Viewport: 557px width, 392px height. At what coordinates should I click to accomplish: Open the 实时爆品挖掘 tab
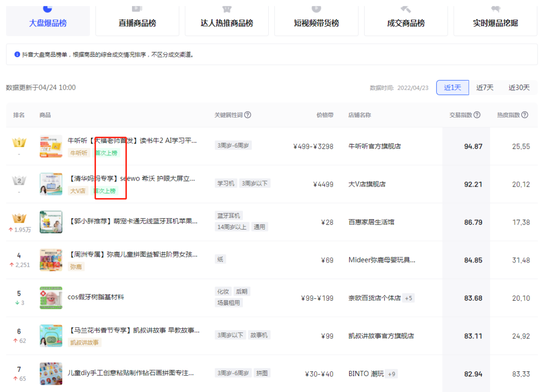click(x=495, y=20)
